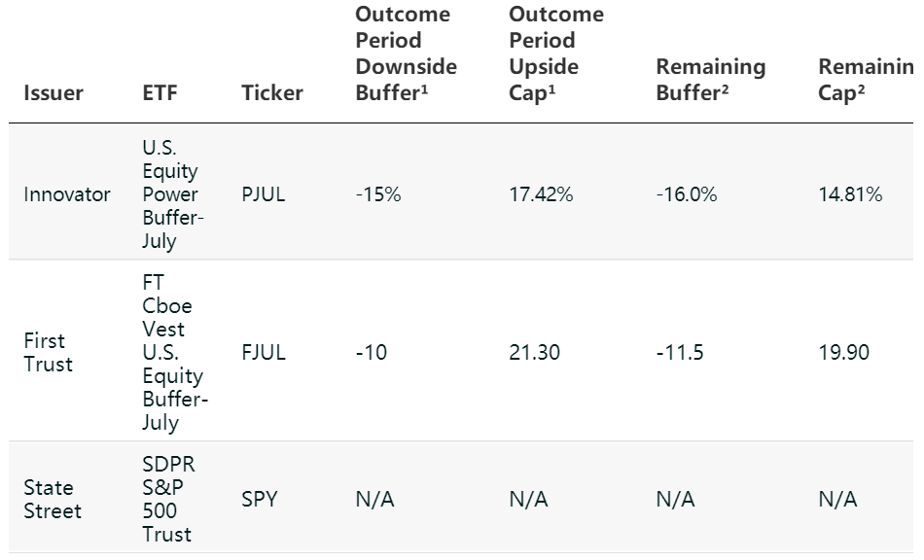Click the 17.42% upside cap value
The width and height of the screenshot is (924, 560).
(x=541, y=194)
